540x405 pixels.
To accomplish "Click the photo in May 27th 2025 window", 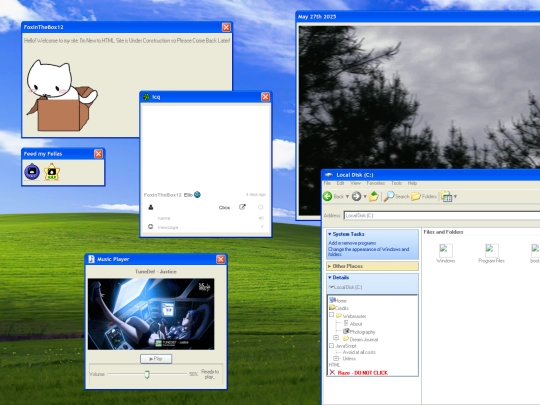I will pos(419,121).
